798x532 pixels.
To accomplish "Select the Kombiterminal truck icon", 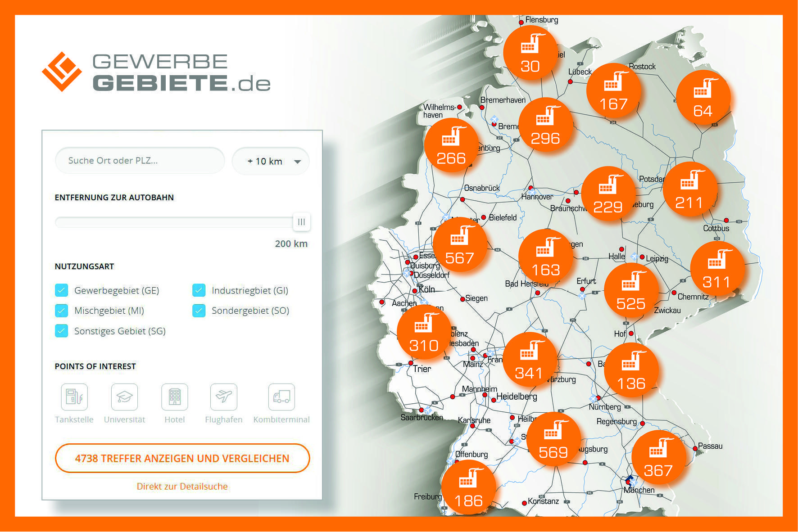I will click(x=281, y=397).
